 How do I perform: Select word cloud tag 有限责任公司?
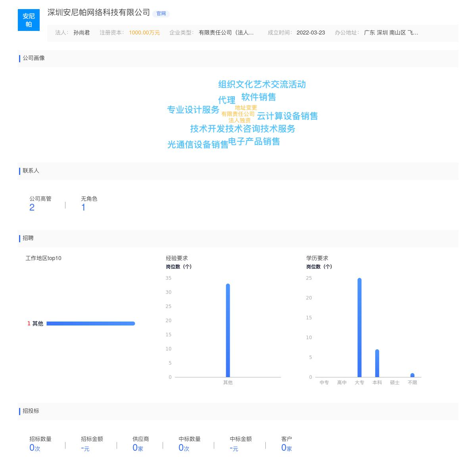tap(238, 114)
